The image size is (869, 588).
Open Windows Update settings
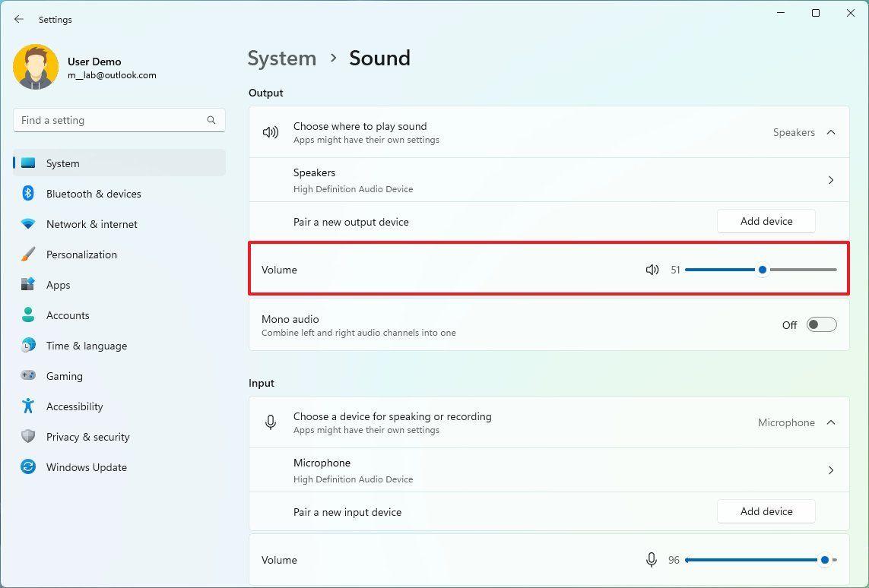86,467
